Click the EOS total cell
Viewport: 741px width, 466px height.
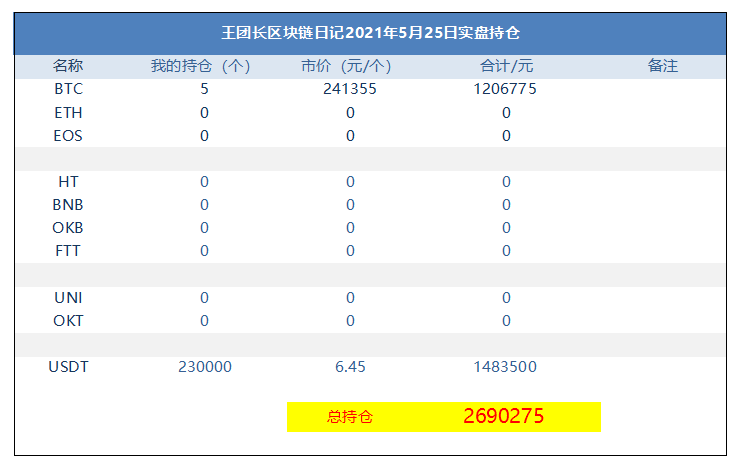(x=506, y=136)
